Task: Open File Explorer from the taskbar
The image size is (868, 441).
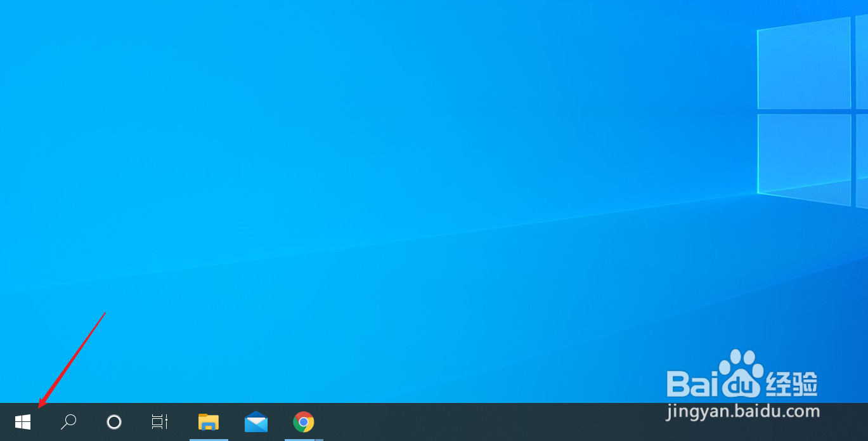Action: [209, 422]
